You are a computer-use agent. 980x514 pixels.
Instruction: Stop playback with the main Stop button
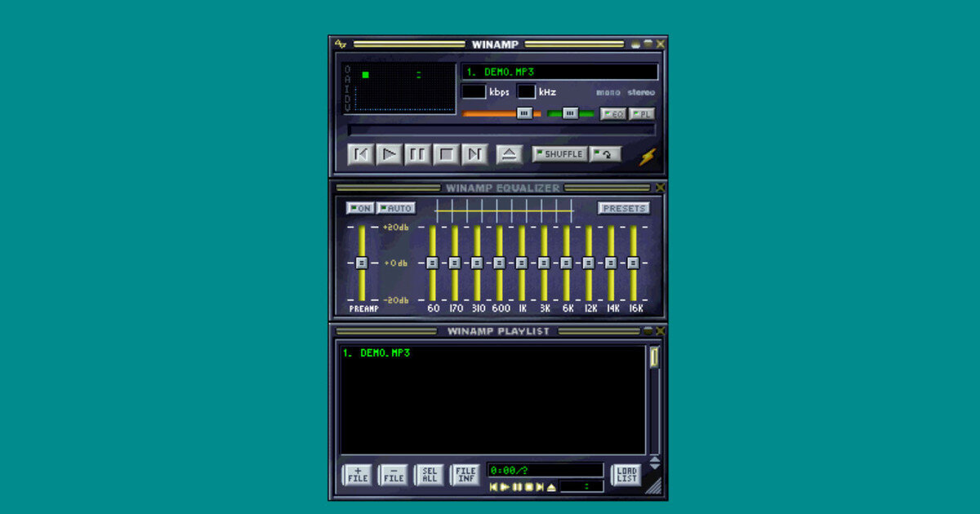[x=446, y=154]
